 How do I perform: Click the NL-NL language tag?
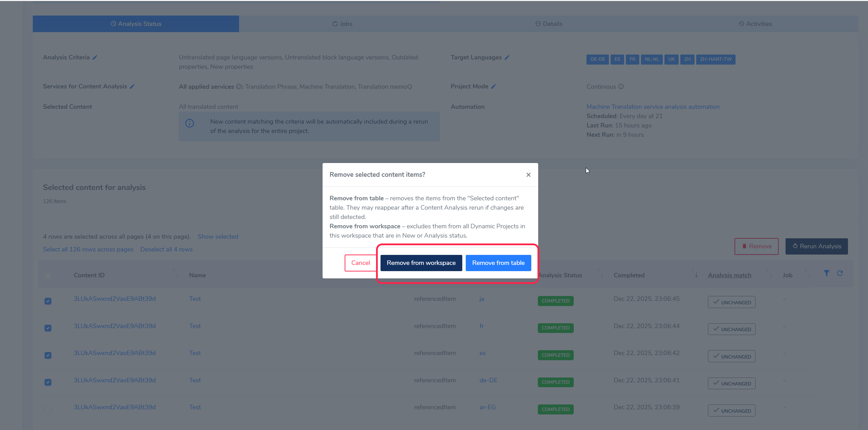652,59
